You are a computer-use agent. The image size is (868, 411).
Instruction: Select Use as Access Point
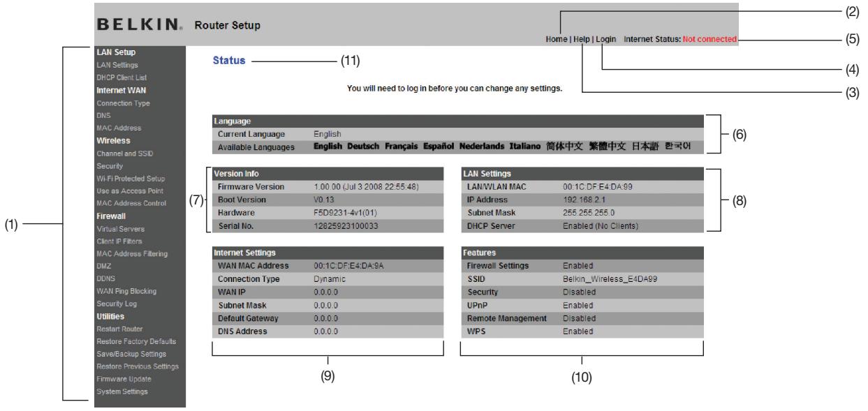130,191
